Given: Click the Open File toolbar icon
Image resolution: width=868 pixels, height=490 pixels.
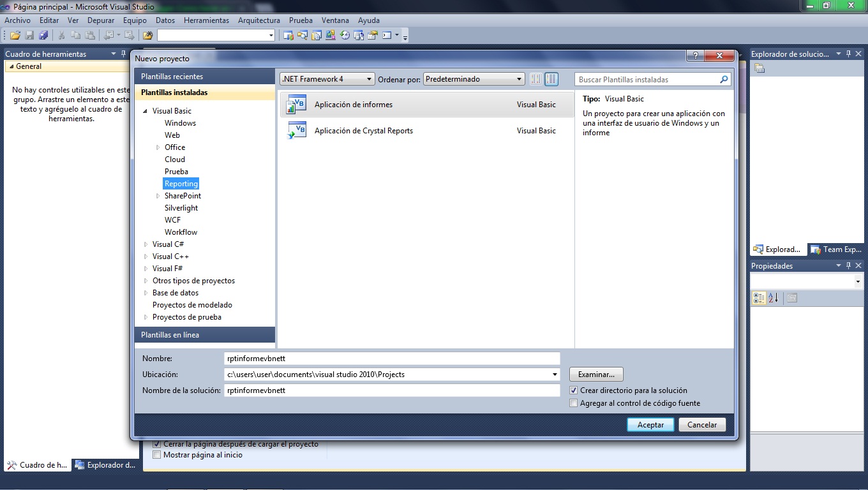Looking at the screenshot, I should (x=14, y=35).
